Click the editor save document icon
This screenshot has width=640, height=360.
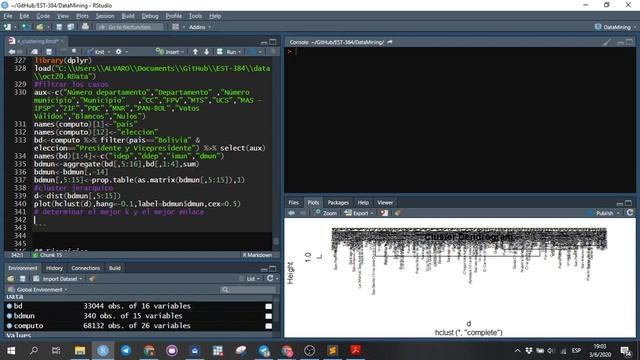point(49,52)
